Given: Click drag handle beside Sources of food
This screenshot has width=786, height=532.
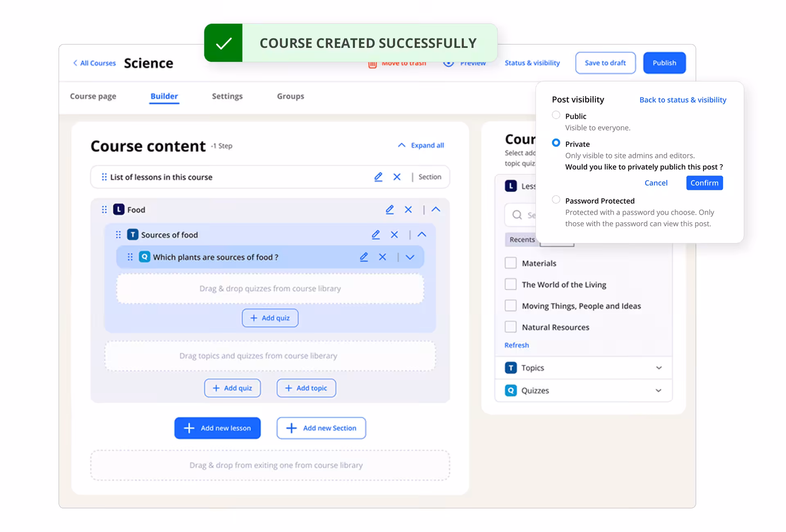Looking at the screenshot, I should click(118, 234).
